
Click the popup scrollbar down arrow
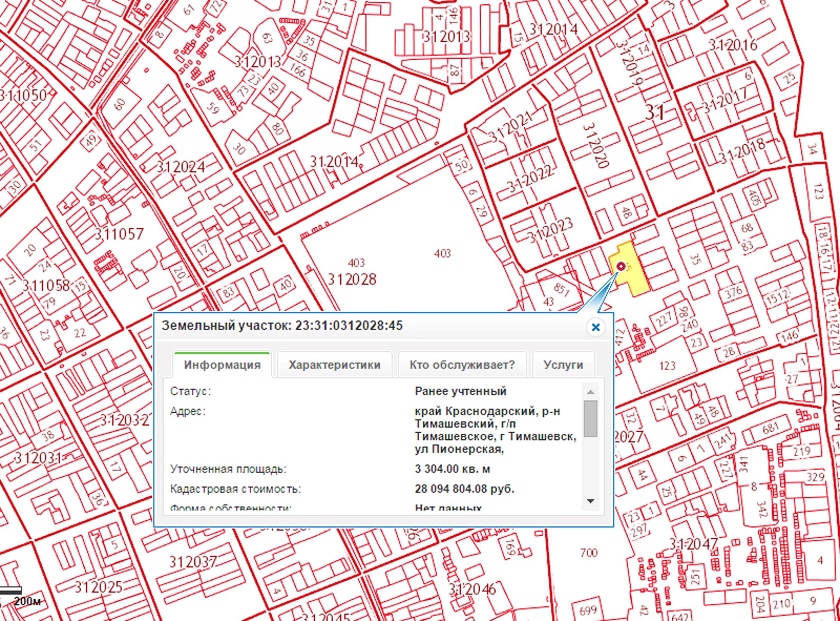(590, 501)
